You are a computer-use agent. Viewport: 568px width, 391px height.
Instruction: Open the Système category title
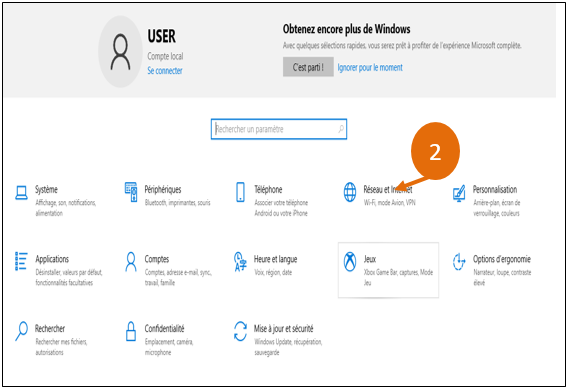(46, 189)
